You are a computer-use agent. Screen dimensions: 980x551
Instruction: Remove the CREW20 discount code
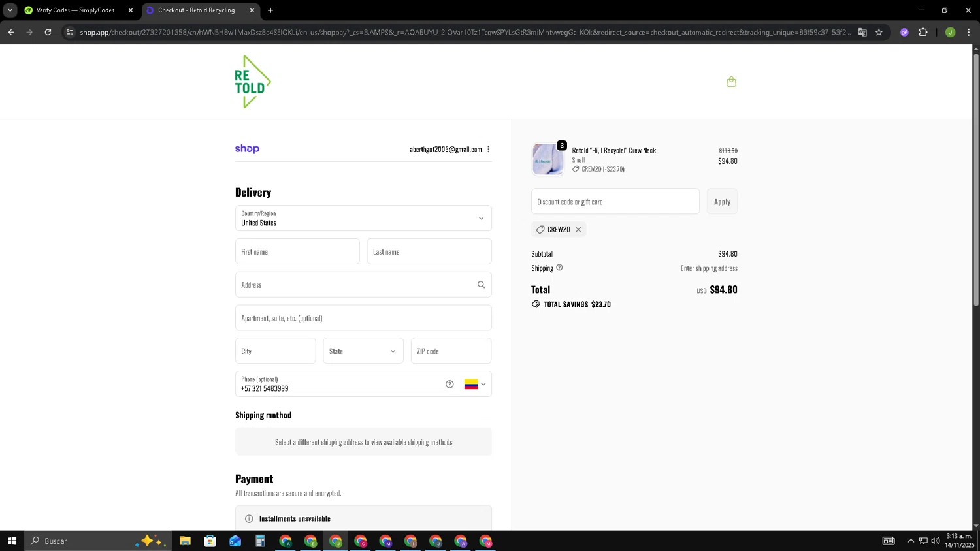(x=578, y=230)
